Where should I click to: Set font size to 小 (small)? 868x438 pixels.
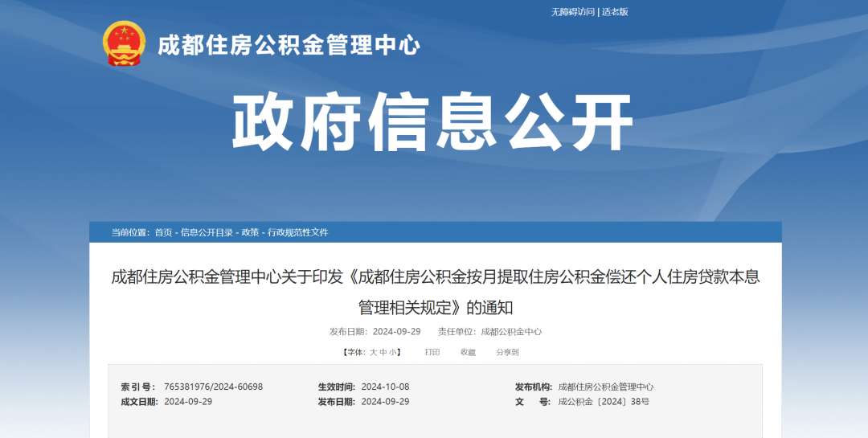[x=392, y=352]
